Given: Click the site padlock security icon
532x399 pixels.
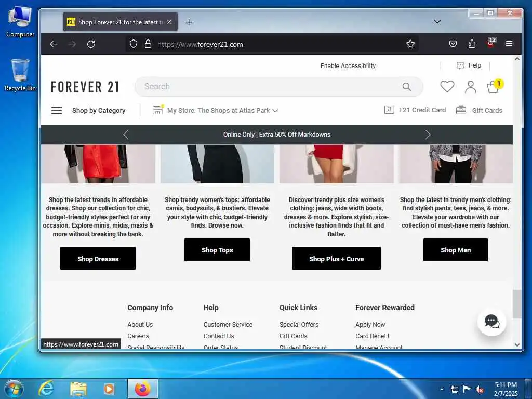Looking at the screenshot, I should (148, 44).
